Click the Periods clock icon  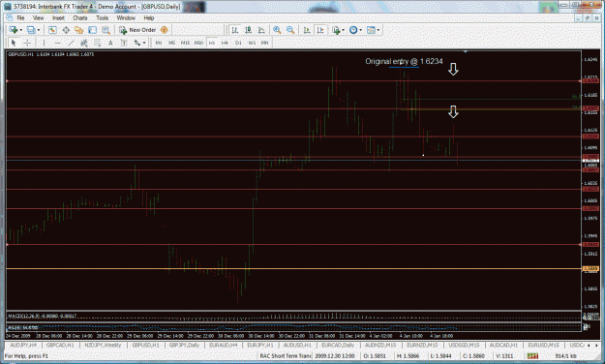click(353, 30)
